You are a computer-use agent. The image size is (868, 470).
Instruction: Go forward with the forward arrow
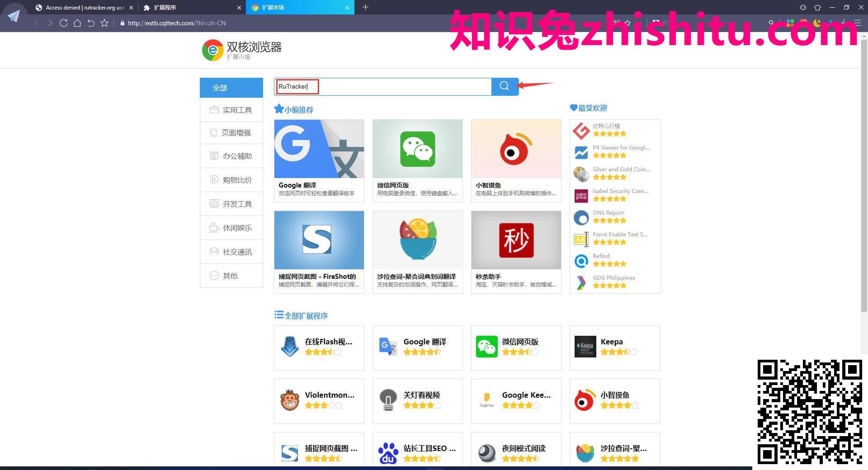[50, 23]
